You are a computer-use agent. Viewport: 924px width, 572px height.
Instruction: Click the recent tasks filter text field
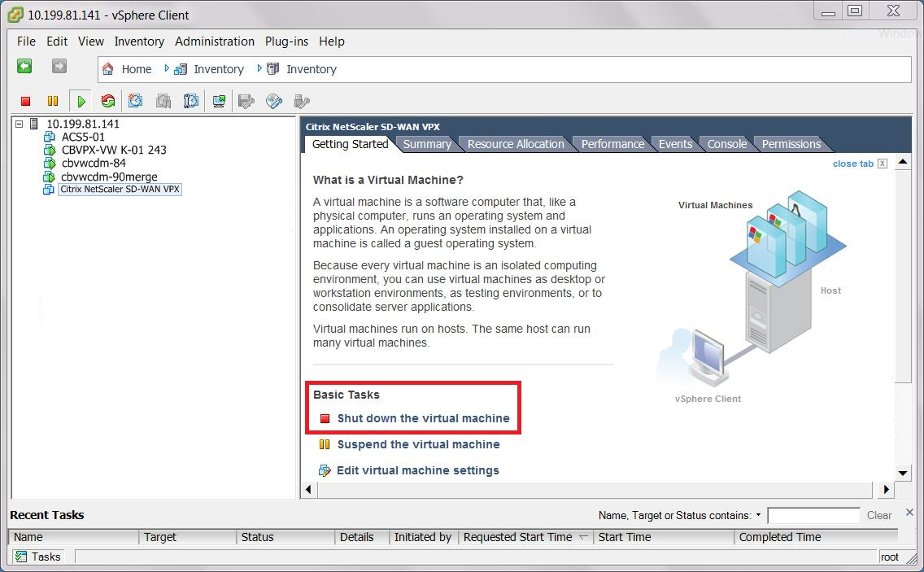(x=813, y=515)
